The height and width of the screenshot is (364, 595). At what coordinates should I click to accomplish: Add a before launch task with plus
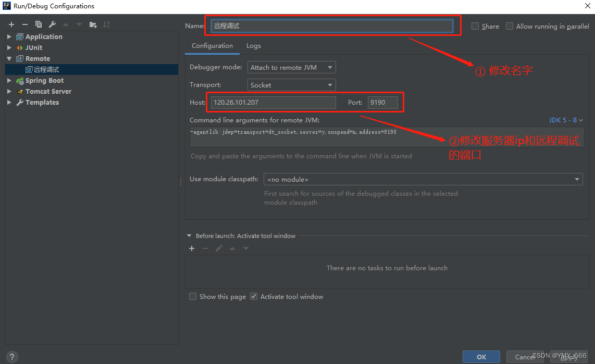click(x=192, y=248)
